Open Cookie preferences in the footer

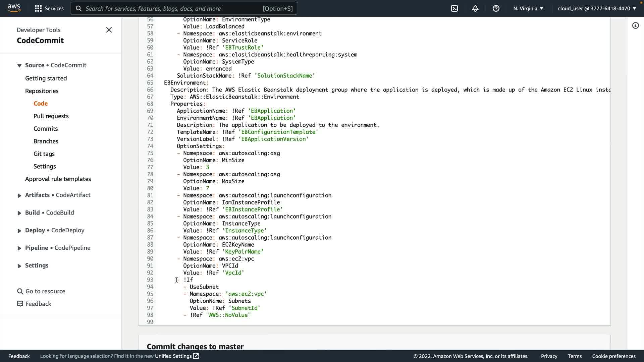[x=613, y=356]
